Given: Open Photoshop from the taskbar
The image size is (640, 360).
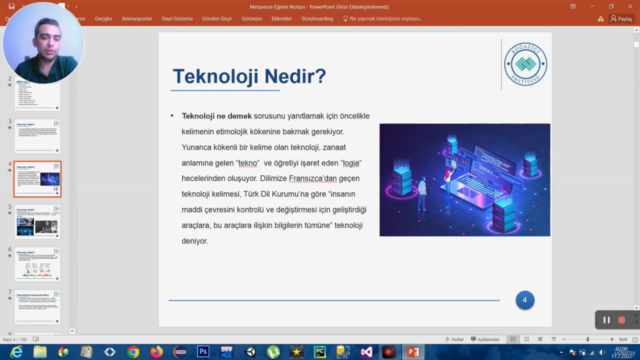Looking at the screenshot, I should [203, 352].
